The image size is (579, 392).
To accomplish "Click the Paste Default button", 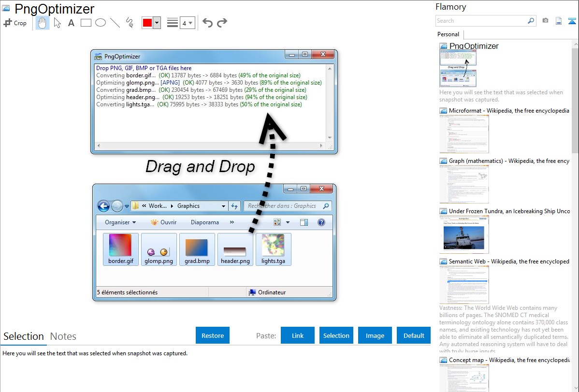I will pyautogui.click(x=414, y=335).
